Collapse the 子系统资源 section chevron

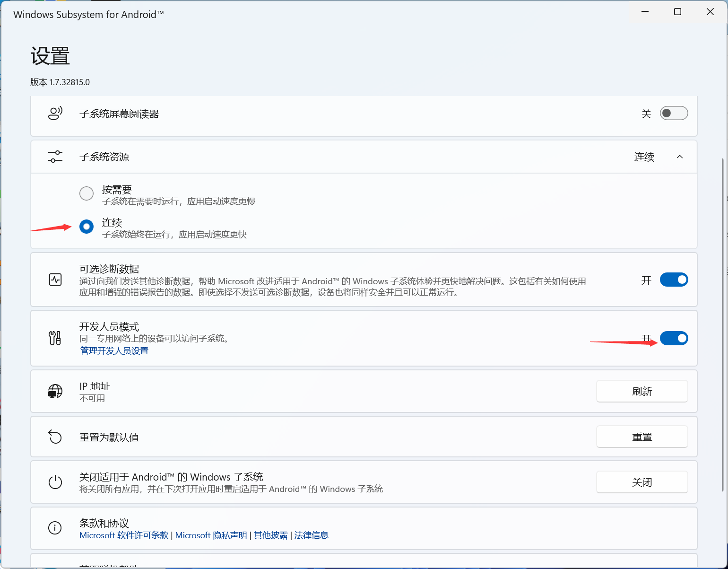coord(680,157)
